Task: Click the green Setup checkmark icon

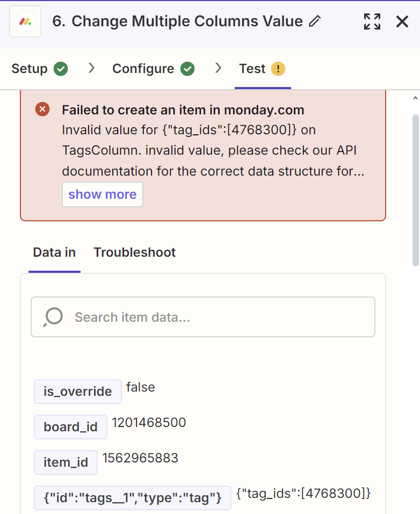Action: coord(61,69)
